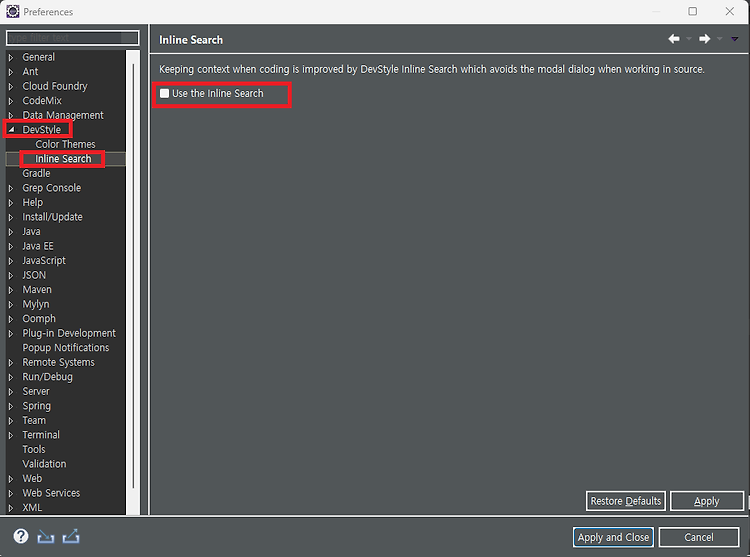
Task: Go forward with the right arrow icon
Action: [704, 39]
